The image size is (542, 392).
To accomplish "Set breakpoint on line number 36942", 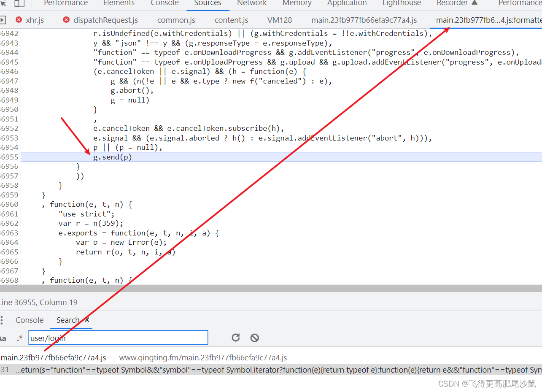I will (x=9, y=33).
